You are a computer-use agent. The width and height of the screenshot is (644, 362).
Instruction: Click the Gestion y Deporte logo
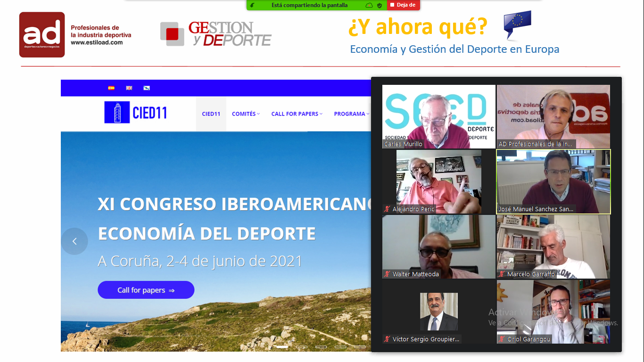pos(216,34)
